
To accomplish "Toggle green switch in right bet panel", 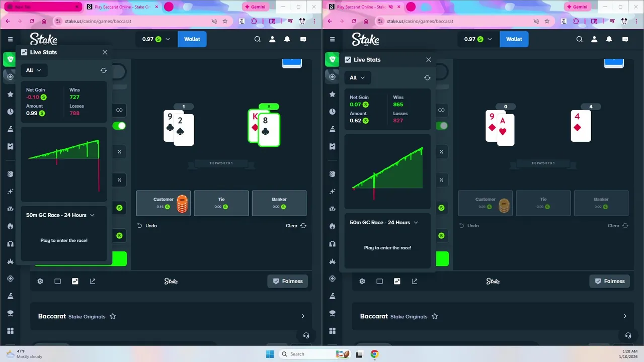I will [x=441, y=126].
